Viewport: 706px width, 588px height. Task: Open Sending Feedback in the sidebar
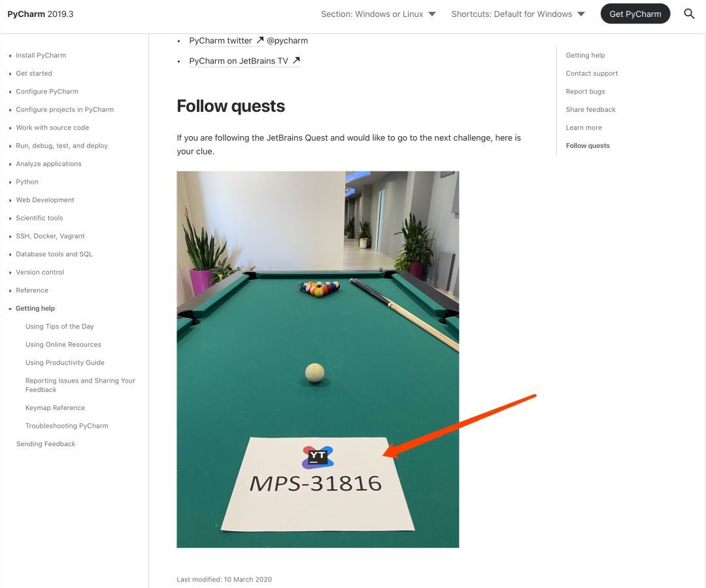46,444
